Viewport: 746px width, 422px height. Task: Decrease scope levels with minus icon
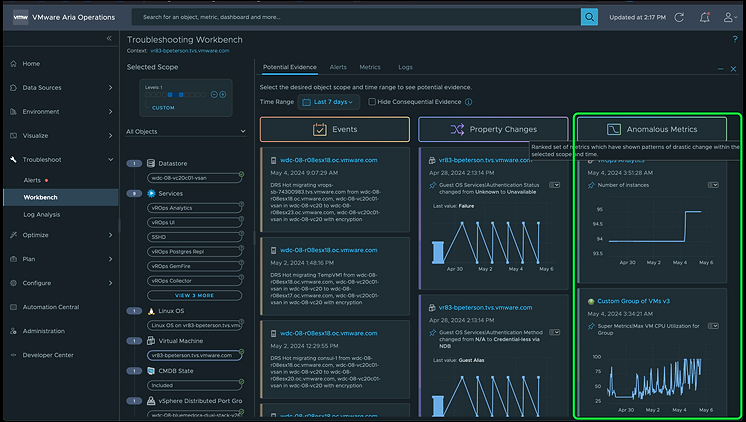pos(213,94)
